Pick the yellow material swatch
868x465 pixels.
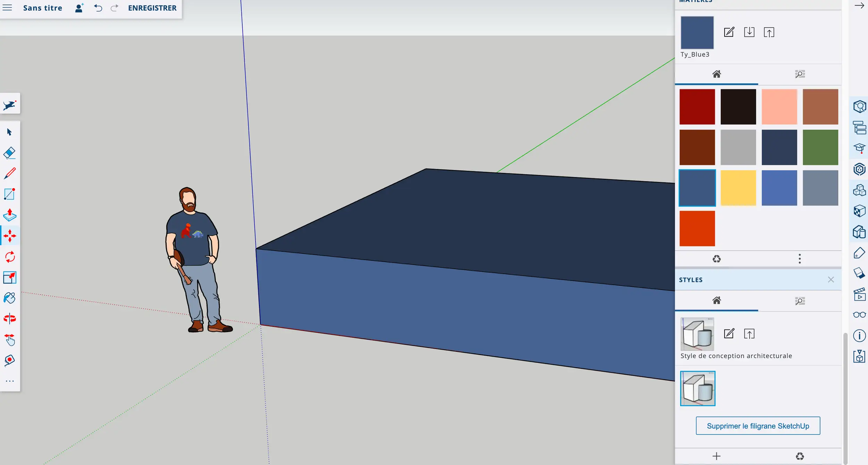point(738,188)
